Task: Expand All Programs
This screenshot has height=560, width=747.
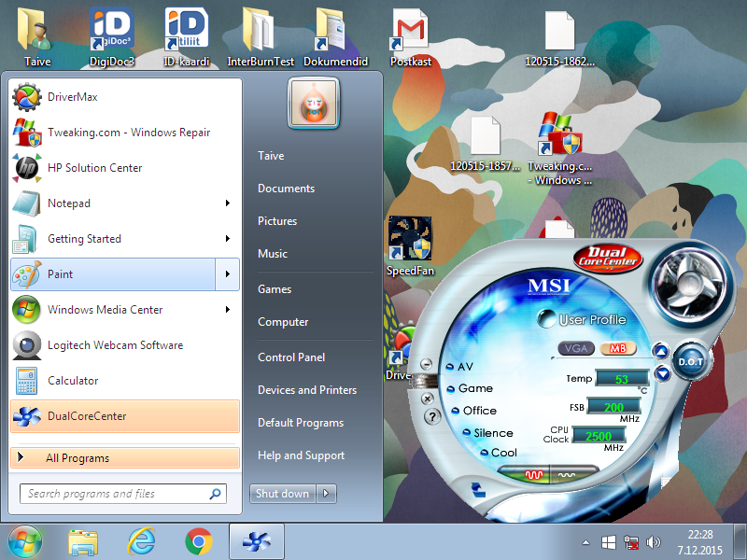Action: click(x=125, y=458)
